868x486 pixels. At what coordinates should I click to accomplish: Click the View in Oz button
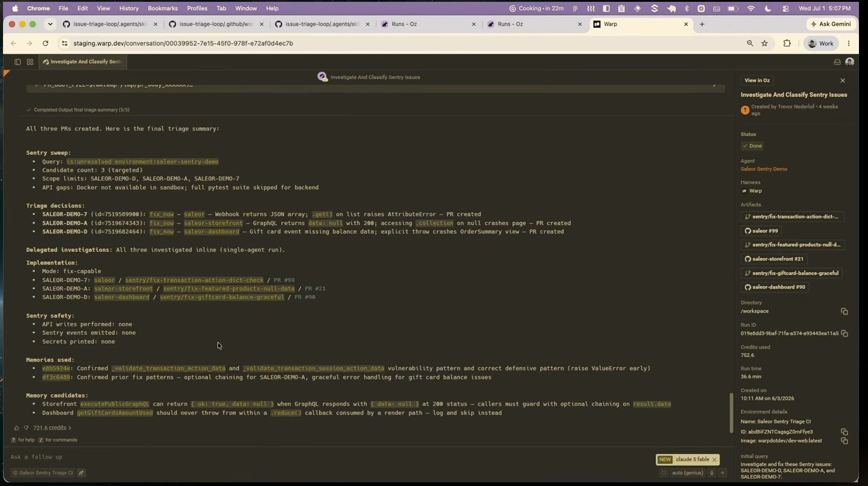tap(757, 80)
